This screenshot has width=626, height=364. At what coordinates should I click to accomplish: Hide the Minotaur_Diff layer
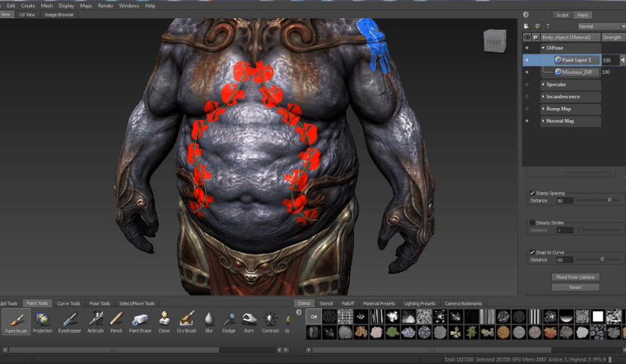coord(526,72)
